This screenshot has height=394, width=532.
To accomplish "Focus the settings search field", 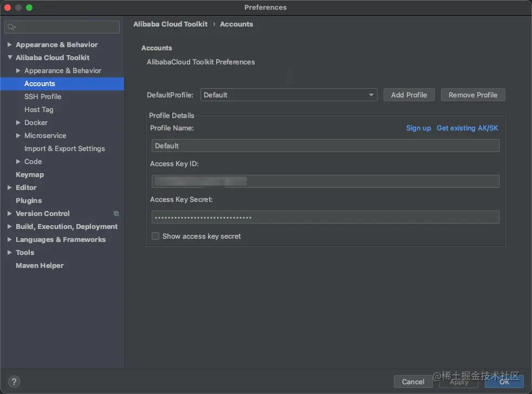I will tap(62, 27).
